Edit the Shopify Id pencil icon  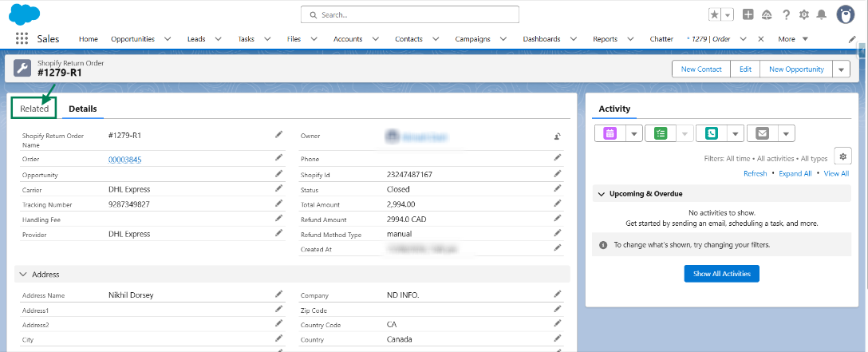point(558,173)
